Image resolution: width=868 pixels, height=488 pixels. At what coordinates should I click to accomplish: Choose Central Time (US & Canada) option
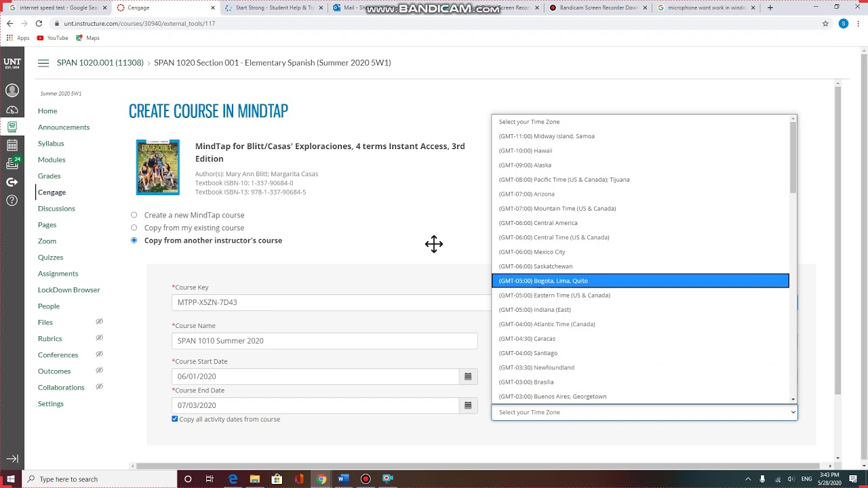pos(640,237)
